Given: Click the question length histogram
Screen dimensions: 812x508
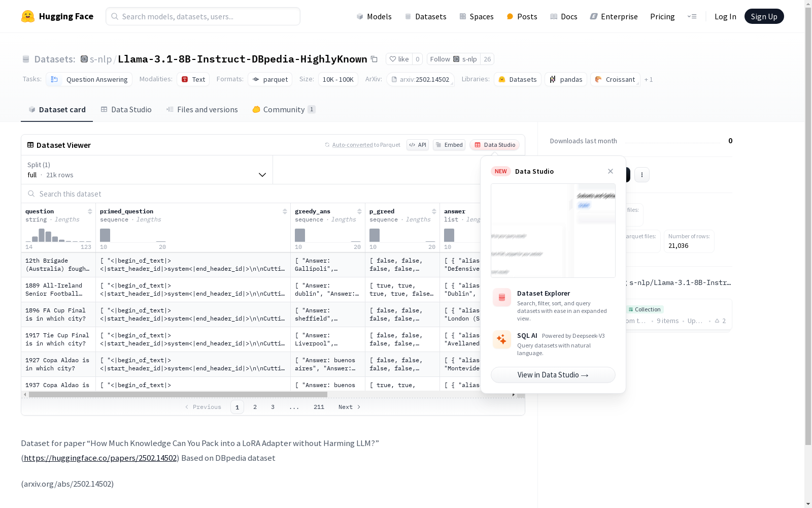Looking at the screenshot, I should click(x=58, y=235).
